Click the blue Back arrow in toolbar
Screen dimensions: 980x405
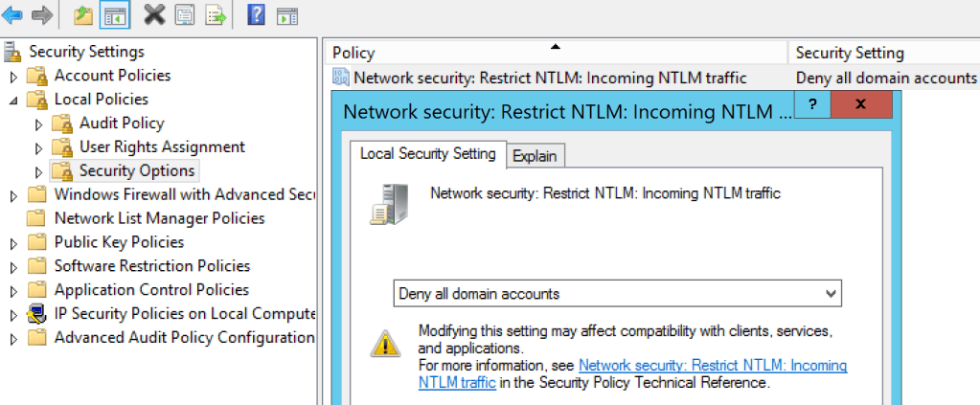[x=12, y=14]
